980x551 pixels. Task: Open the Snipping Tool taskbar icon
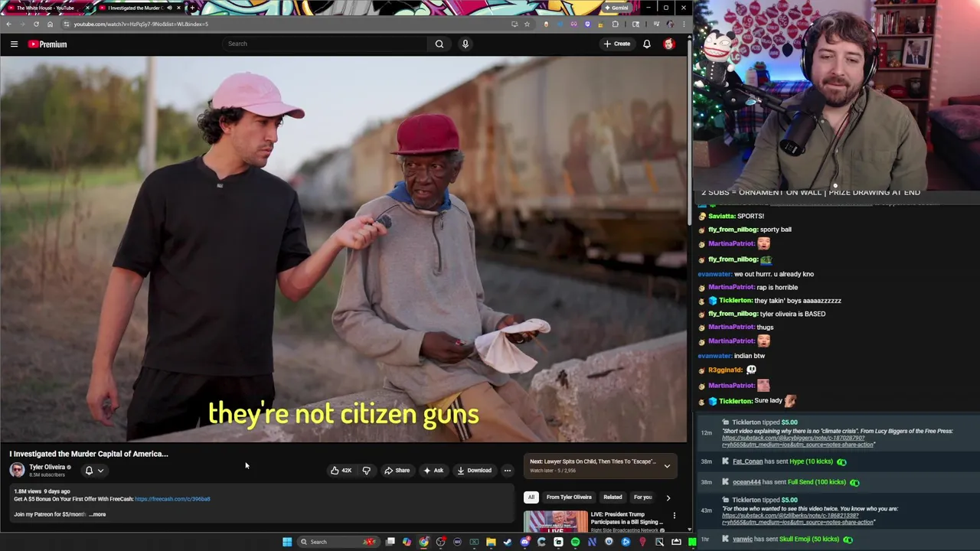(x=659, y=542)
